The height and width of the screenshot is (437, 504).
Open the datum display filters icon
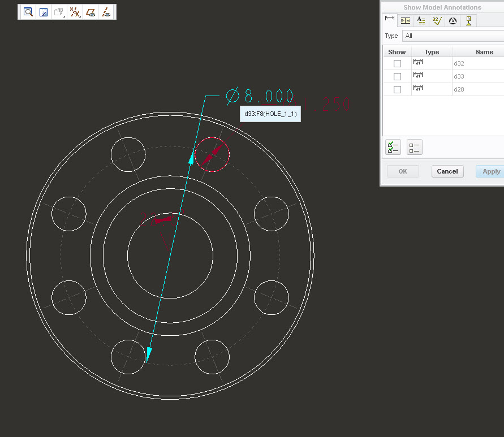(x=75, y=12)
